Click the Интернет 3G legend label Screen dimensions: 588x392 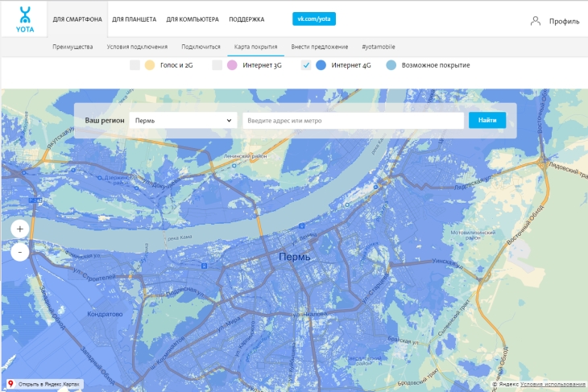(x=262, y=65)
